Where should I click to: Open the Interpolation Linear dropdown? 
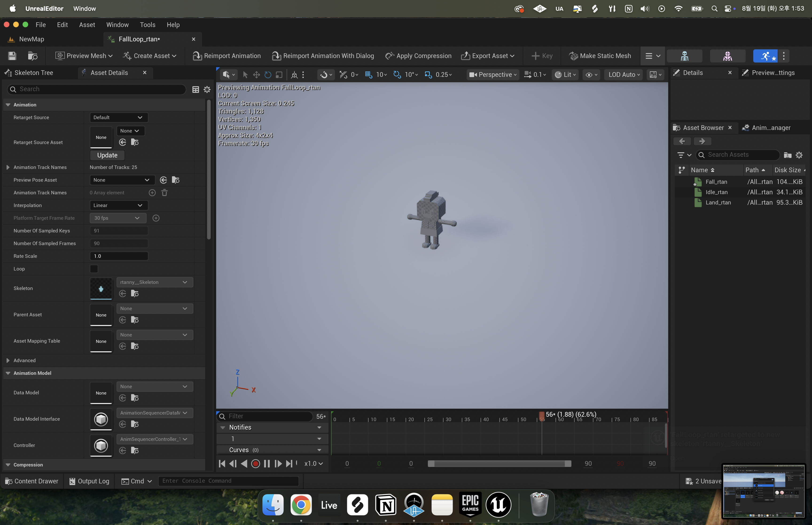coord(119,205)
